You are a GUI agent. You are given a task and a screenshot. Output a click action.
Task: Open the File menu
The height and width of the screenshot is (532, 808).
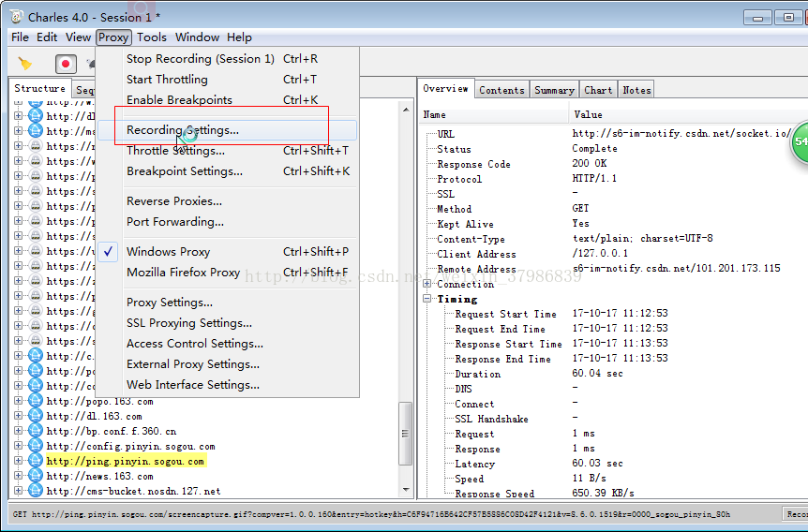point(20,37)
